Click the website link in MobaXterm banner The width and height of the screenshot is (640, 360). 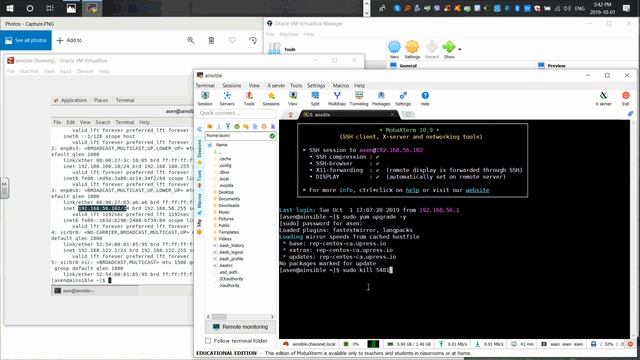pyautogui.click(x=477, y=190)
